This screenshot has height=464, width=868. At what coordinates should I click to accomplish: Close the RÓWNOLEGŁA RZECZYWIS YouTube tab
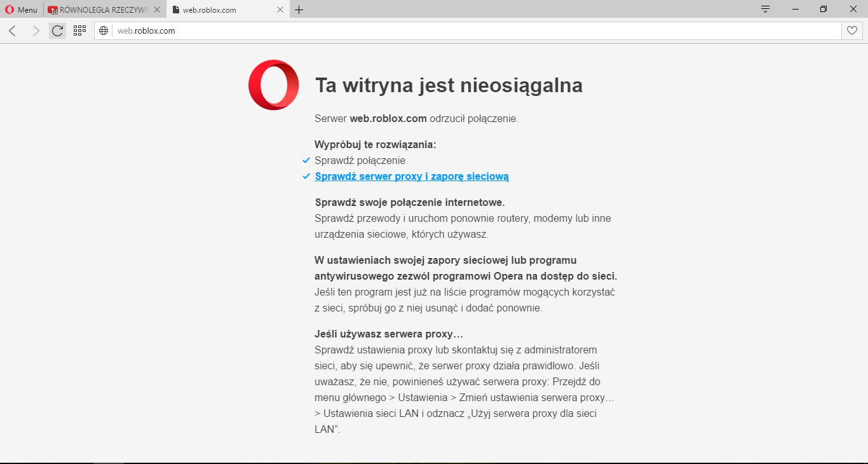coord(158,10)
